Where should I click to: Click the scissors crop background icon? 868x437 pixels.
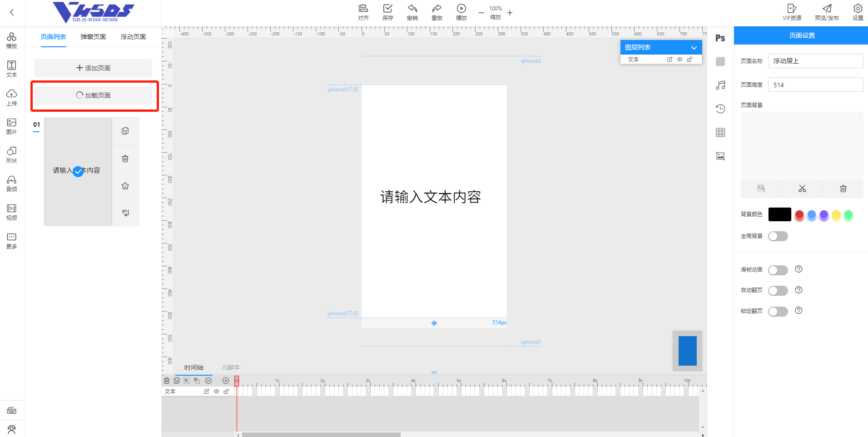(802, 189)
